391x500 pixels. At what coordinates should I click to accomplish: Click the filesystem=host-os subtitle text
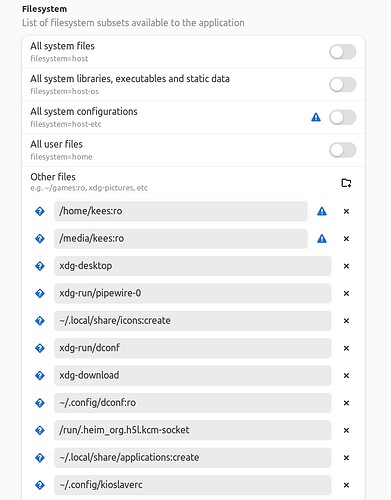64,91
